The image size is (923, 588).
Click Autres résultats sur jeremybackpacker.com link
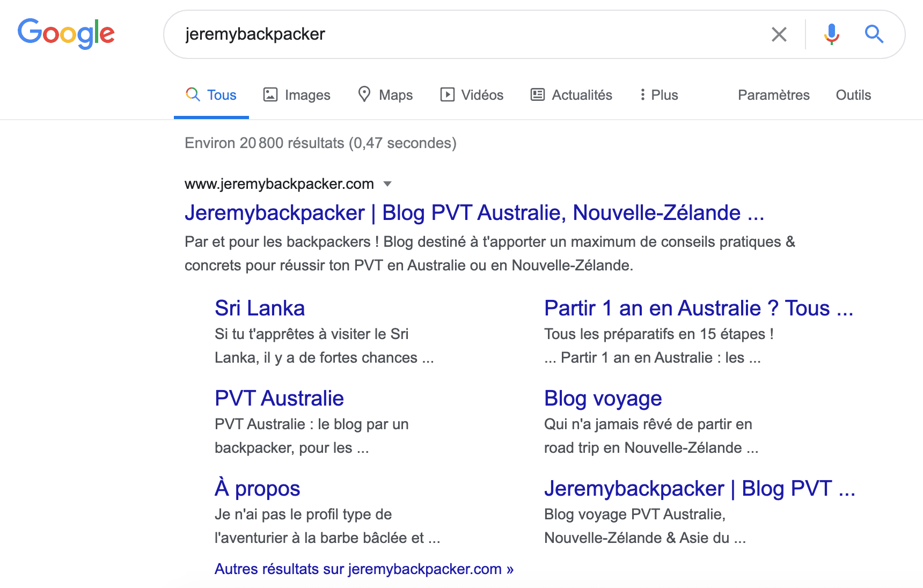pyautogui.click(x=364, y=569)
